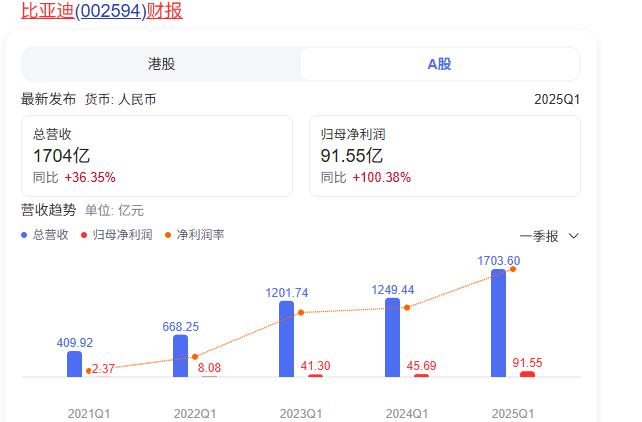This screenshot has width=642, height=422.
Task: Click the 2025Q1 red net profit bar
Action: [527, 374]
